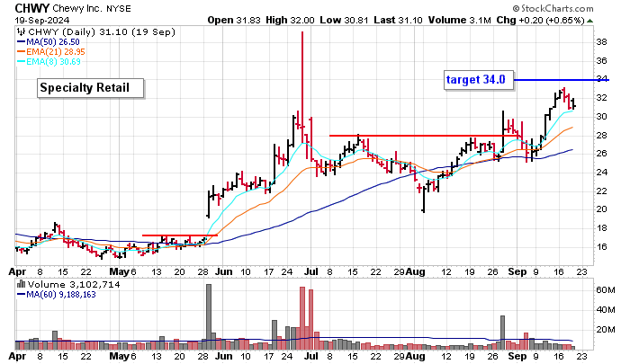Click the CHWY ticker symbol title
The height and width of the screenshot is (364, 630).
point(32,8)
